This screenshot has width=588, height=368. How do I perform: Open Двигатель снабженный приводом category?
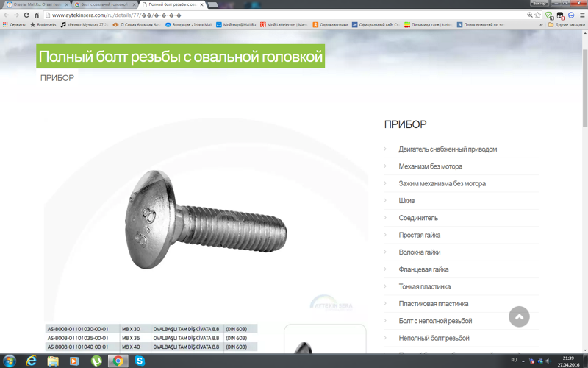448,149
